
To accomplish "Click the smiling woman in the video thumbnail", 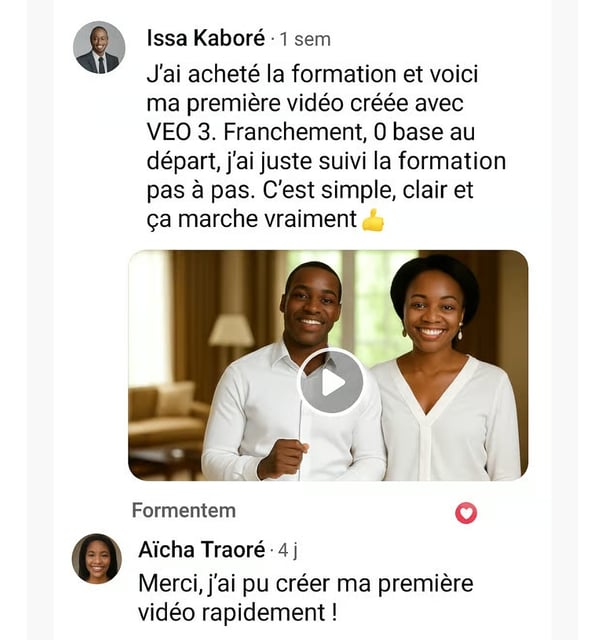I will [x=445, y=367].
